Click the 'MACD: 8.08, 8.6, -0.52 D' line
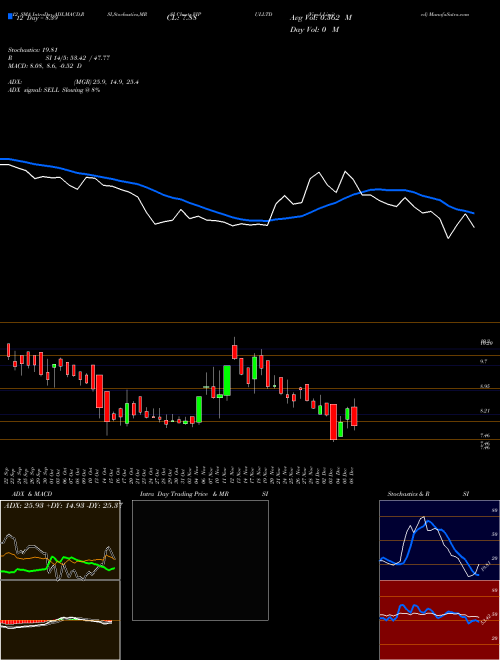 pos(45,66)
